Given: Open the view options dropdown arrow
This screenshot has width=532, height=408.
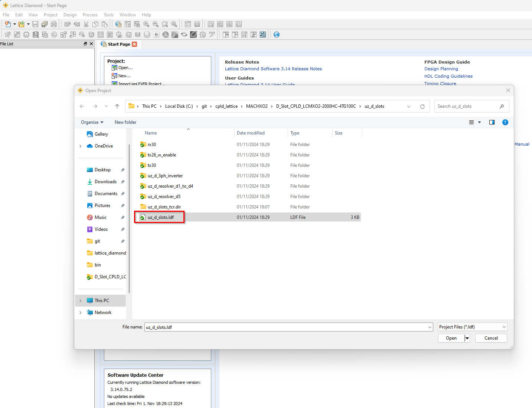Looking at the screenshot, I should click(479, 122).
